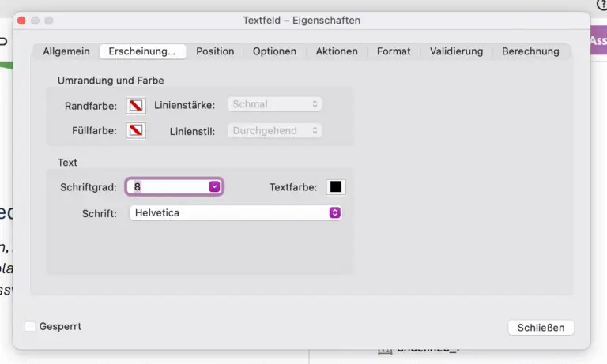Open the Linienstärke dropdown
607x364 pixels.
pyautogui.click(x=274, y=104)
